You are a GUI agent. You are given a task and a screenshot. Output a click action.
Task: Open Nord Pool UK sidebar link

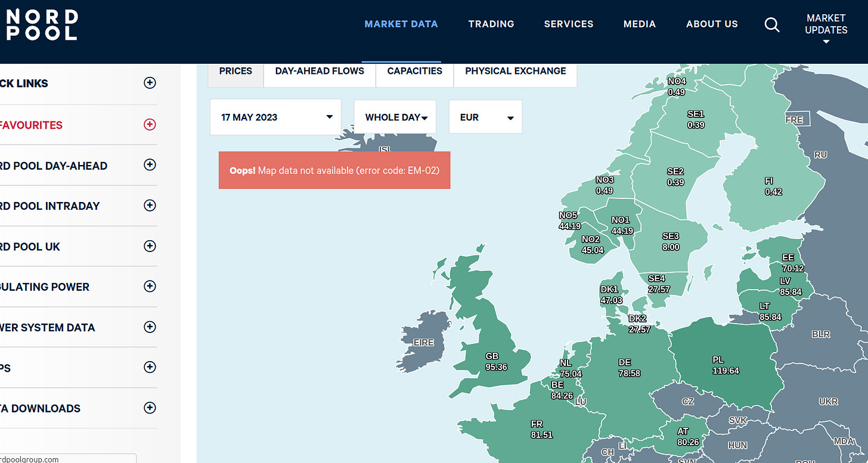[x=30, y=247]
